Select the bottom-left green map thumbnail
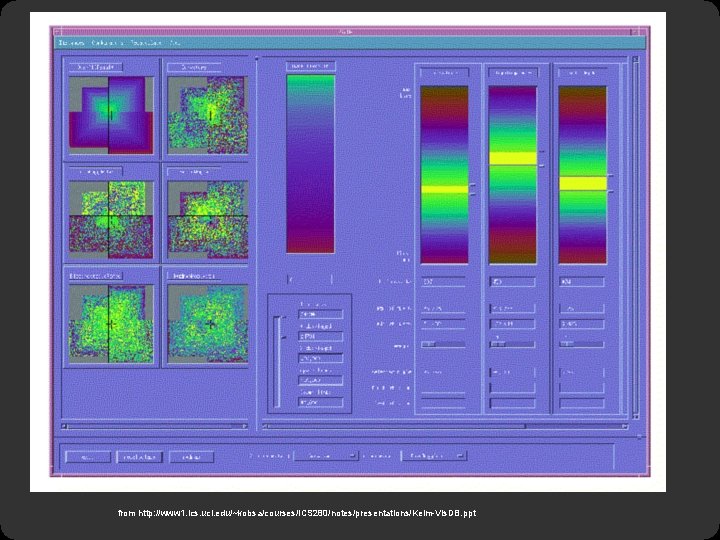Image resolution: width=720 pixels, height=540 pixels. 111,324
